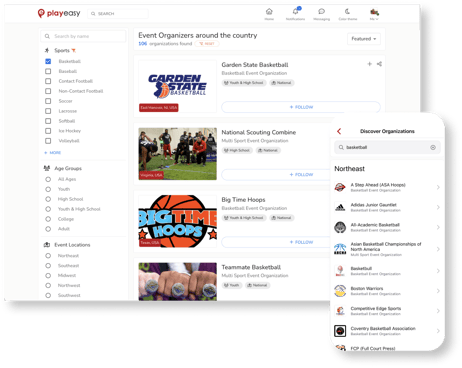Image resolution: width=462 pixels, height=368 pixels.
Task: Click the A Step Ahead logo icon
Action: (340, 187)
